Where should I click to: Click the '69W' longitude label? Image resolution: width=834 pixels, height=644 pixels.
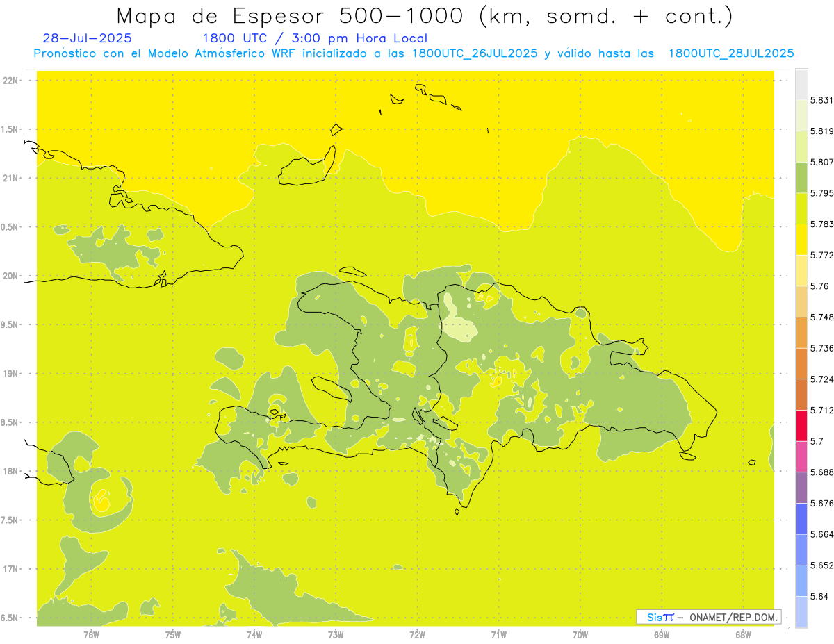click(x=662, y=634)
